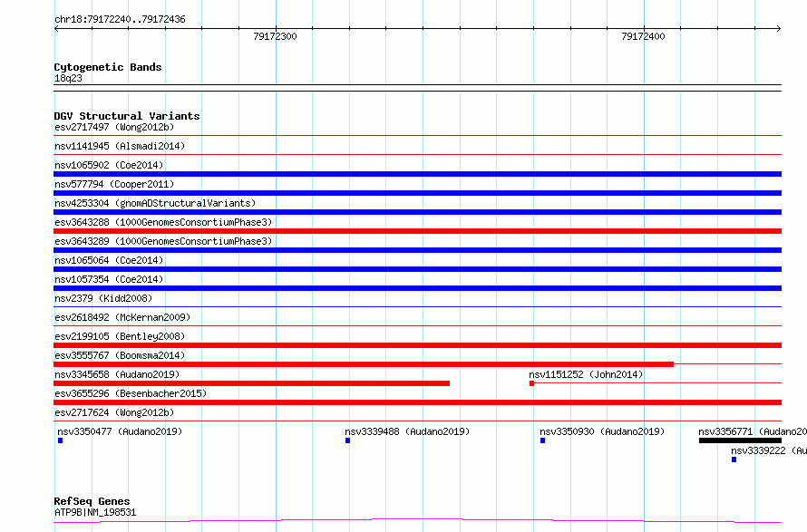Screen dimensions: 807x532
Task: Click the blue bar under nsv1065902
Action: click(x=417, y=174)
